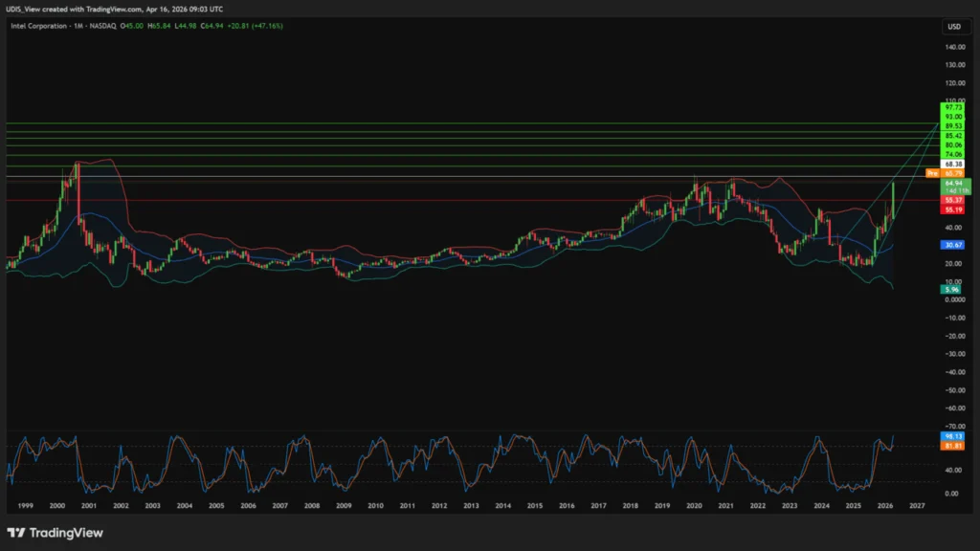
Task: Click the 93.00 green price label
Action: 953,117
